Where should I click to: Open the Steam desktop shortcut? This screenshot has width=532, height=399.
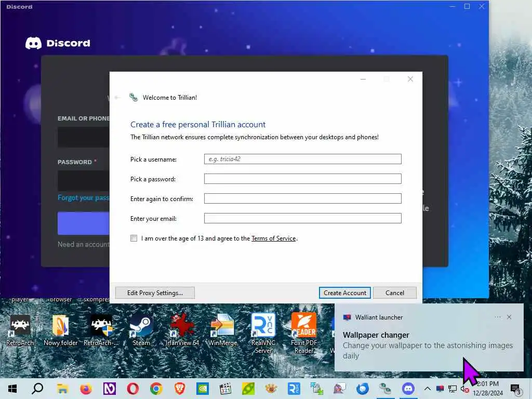(141, 330)
